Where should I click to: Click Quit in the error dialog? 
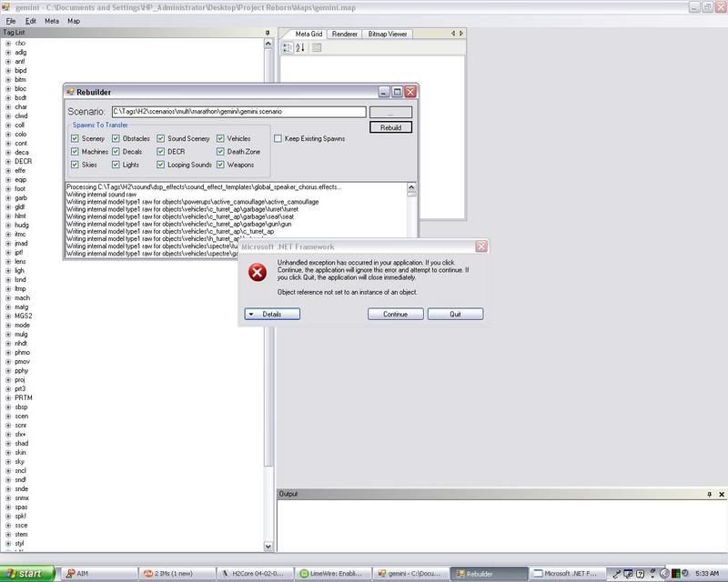[455, 315]
